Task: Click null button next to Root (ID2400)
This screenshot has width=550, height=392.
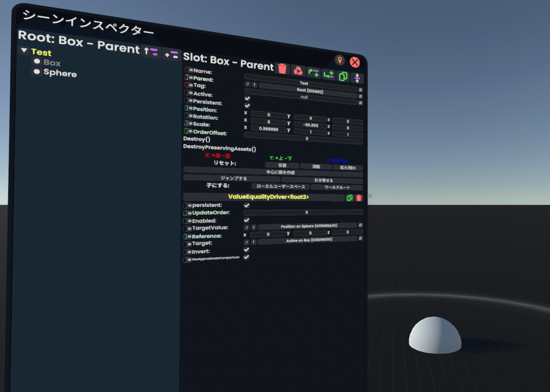Action: [x=361, y=96]
